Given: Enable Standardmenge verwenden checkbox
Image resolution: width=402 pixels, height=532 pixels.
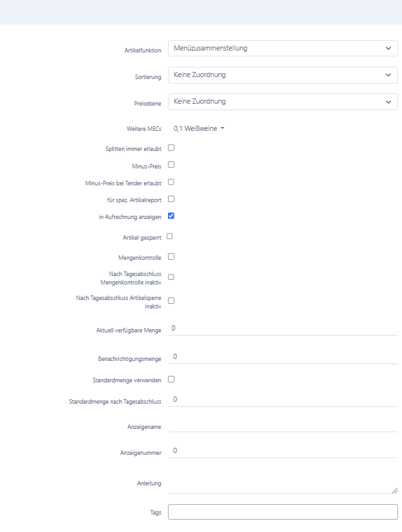Looking at the screenshot, I should pyautogui.click(x=171, y=379).
